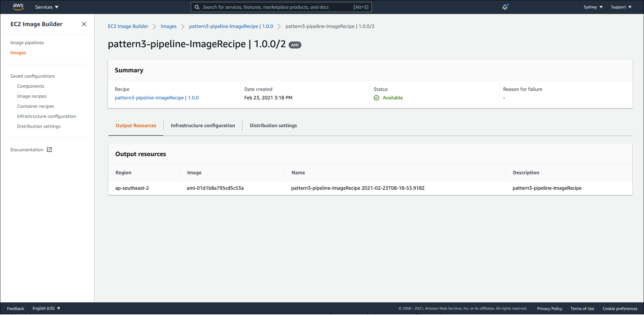Open the Recipe link in Summary
644x315 pixels.
[157, 98]
